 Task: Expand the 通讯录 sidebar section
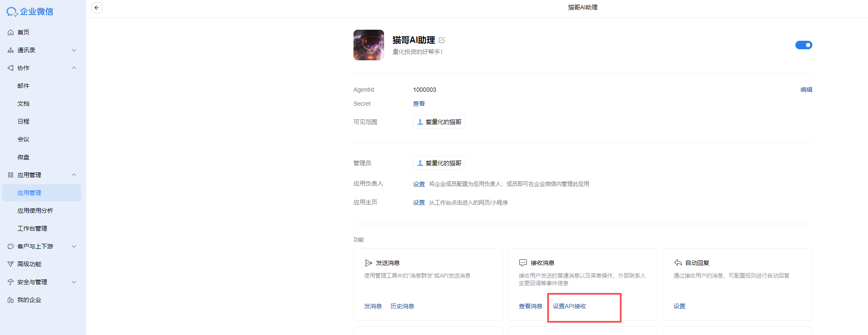click(74, 50)
